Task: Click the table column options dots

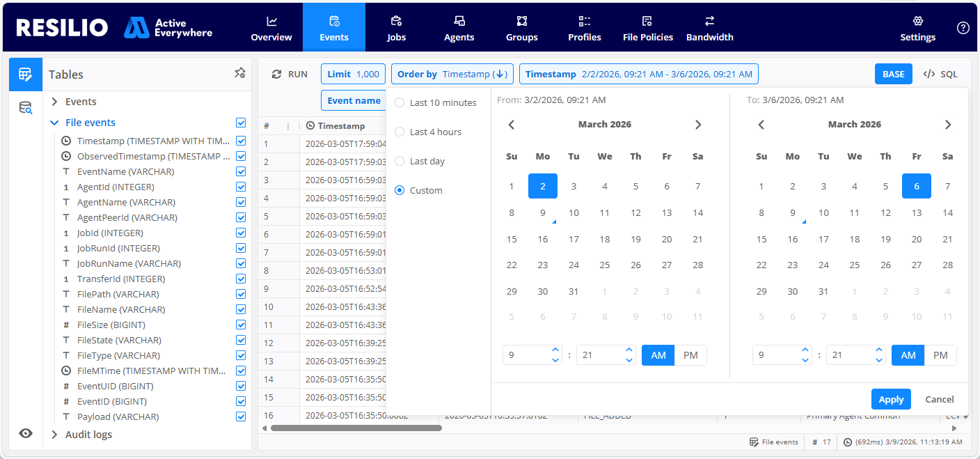Action: coord(288,126)
